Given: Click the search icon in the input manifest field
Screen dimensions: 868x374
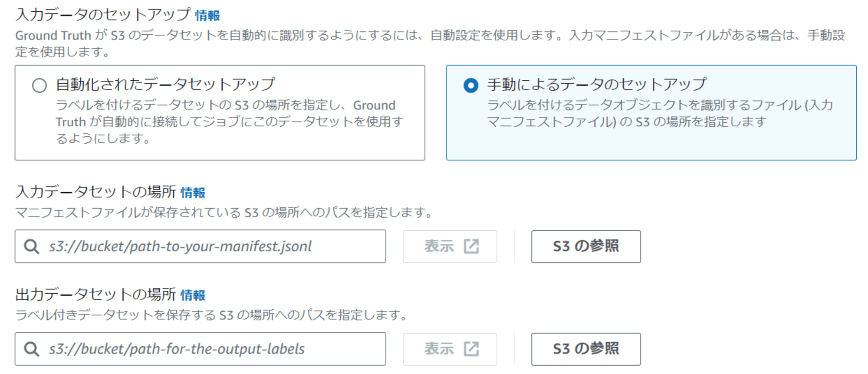Looking at the screenshot, I should click(x=32, y=246).
